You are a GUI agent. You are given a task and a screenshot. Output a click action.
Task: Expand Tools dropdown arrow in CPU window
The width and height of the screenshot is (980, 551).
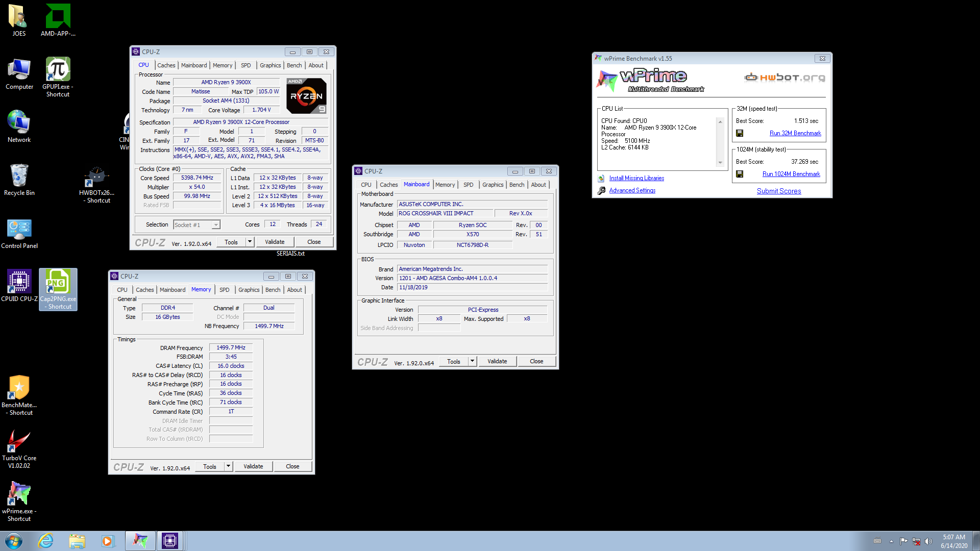pyautogui.click(x=250, y=242)
